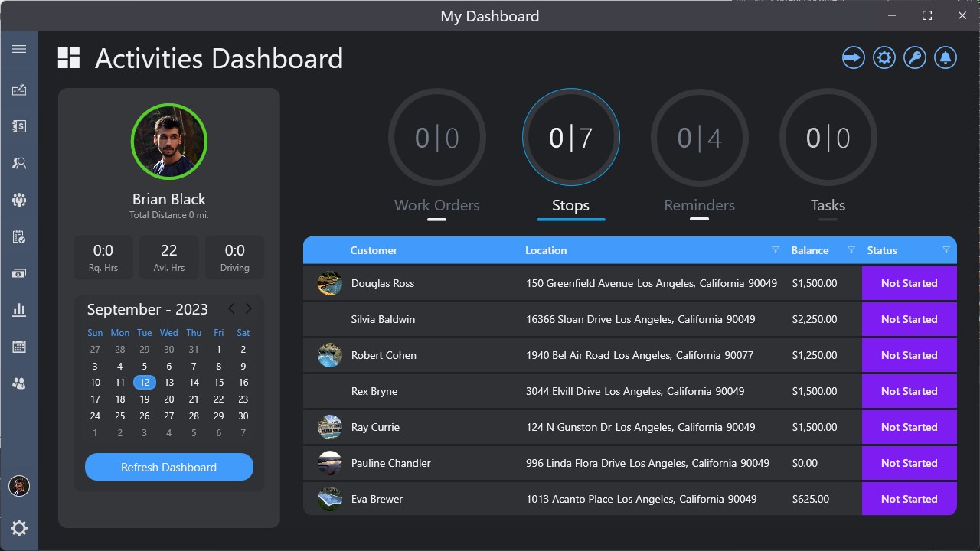Open dashboard settings gear at top right
This screenshot has height=551, width=980.
click(884, 57)
